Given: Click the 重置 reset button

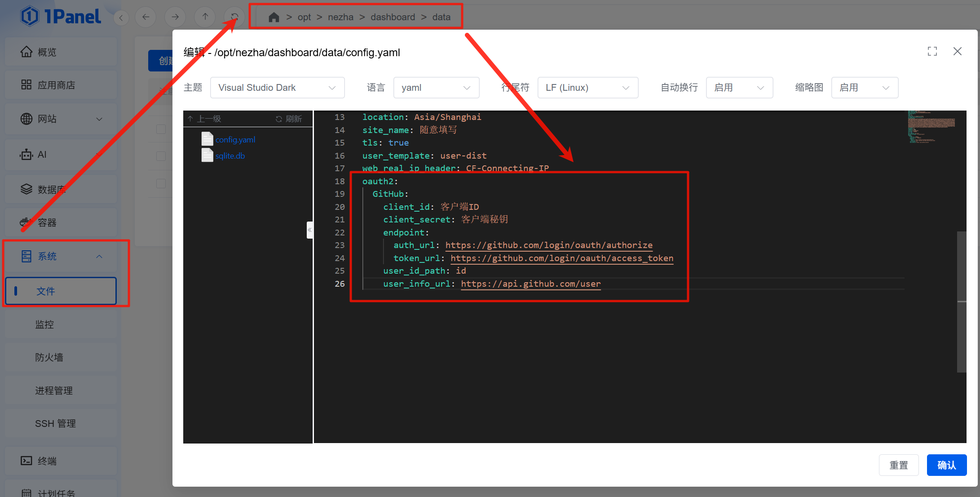Looking at the screenshot, I should (899, 465).
